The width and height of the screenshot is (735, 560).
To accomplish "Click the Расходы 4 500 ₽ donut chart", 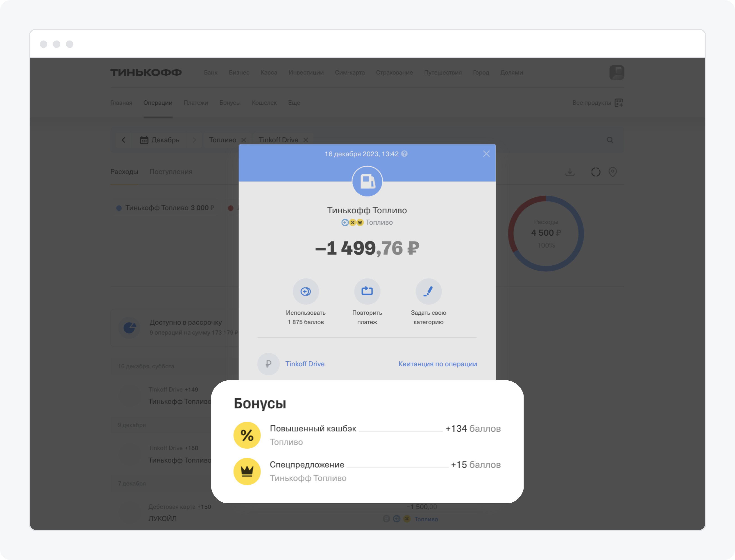I will pos(546,233).
